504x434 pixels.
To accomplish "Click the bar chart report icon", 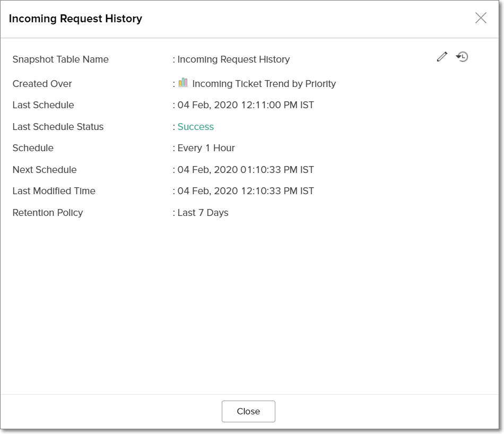I will 183,82.
